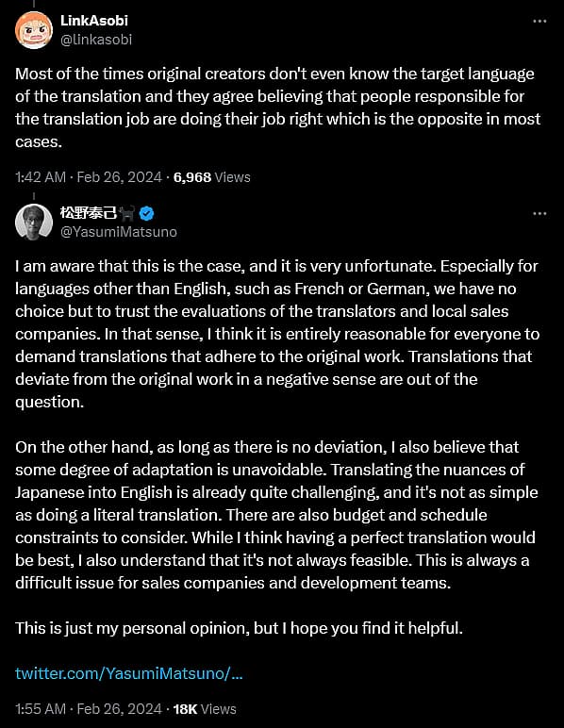Click the black cat emoji beside name
This screenshot has height=728, width=564.
126,213
